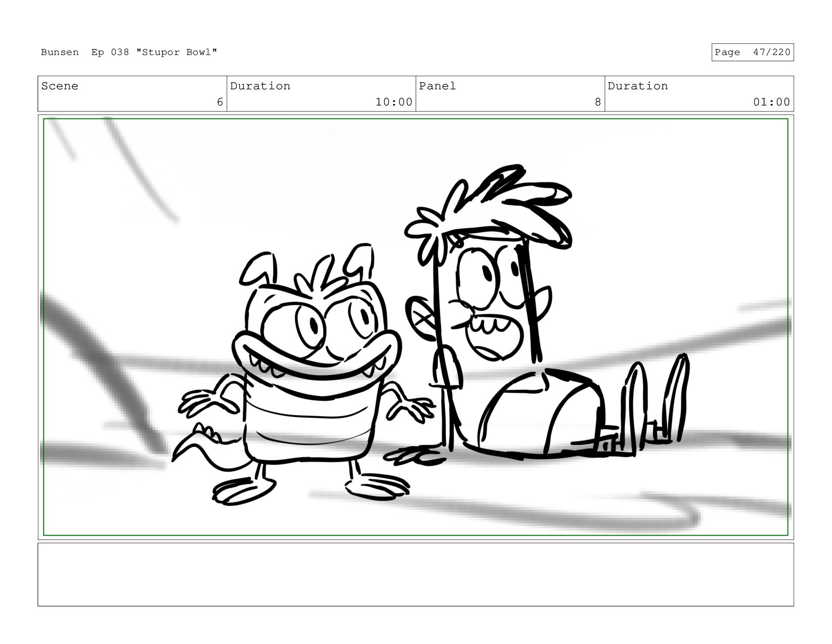Viewport: 832px width, 644px height.
Task: Click the scene number 6
Action: [220, 102]
